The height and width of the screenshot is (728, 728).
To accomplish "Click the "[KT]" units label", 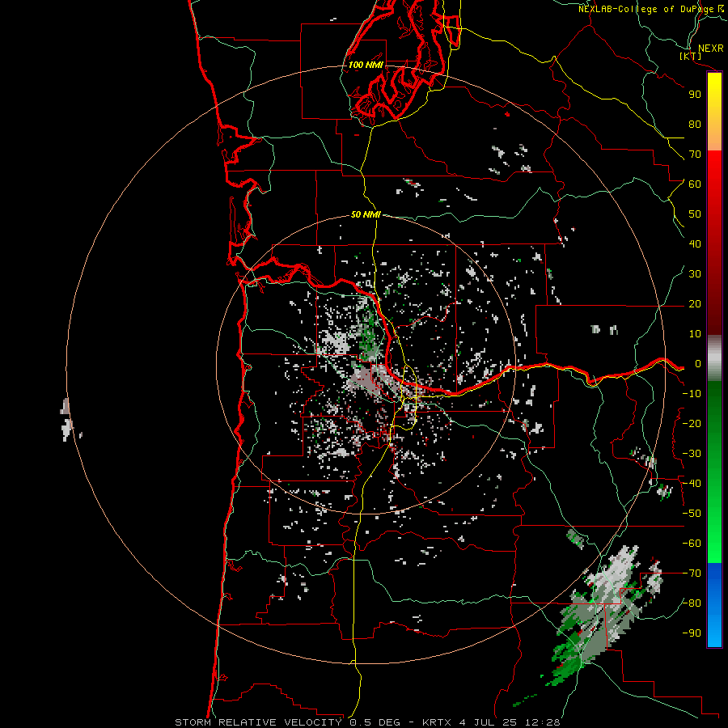I will [x=691, y=56].
